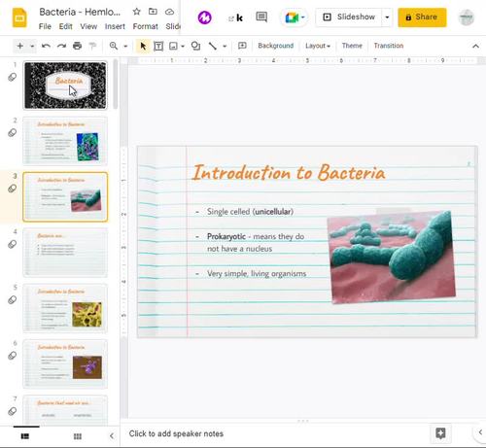This screenshot has height=448, width=486.
Task: Click the Background button
Action: pyautogui.click(x=276, y=46)
